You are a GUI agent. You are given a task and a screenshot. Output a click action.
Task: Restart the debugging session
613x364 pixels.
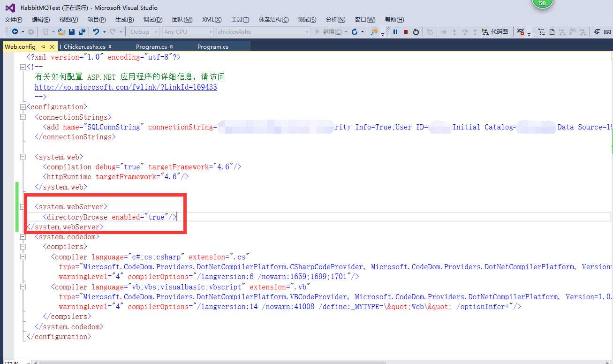click(x=416, y=32)
